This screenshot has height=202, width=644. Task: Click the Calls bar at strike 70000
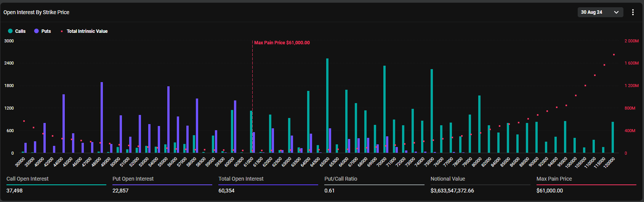coord(384,109)
